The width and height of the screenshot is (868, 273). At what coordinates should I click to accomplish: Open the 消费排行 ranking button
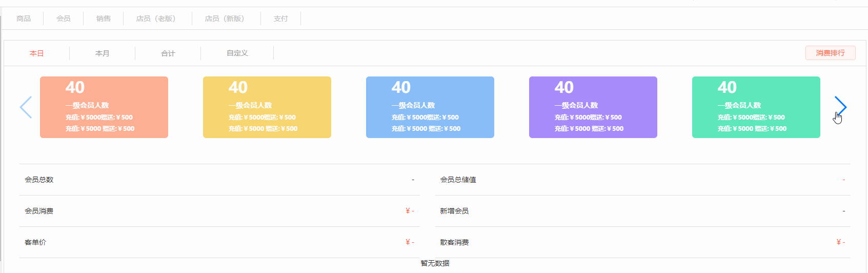pyautogui.click(x=831, y=53)
